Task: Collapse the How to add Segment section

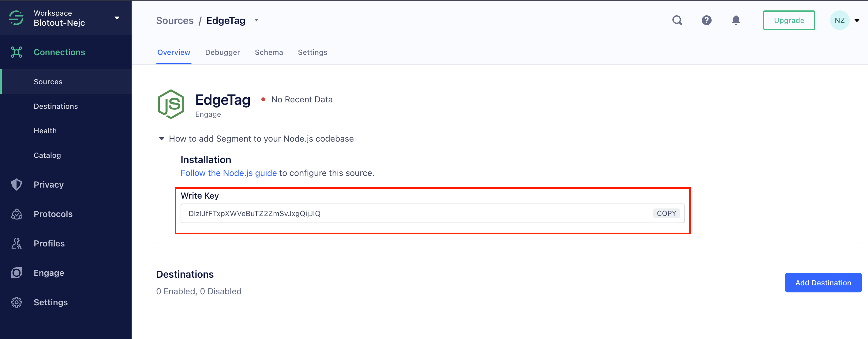Action: (x=161, y=139)
